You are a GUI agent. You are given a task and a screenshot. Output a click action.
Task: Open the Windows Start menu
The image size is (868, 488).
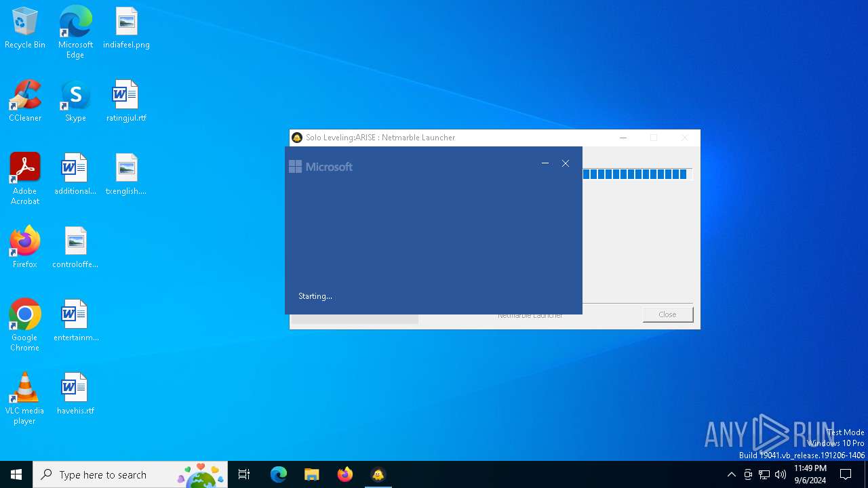coord(16,474)
